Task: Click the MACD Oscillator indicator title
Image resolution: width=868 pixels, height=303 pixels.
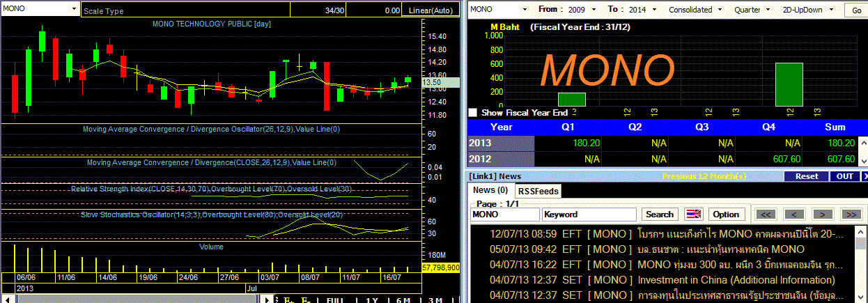Action: click(x=212, y=129)
